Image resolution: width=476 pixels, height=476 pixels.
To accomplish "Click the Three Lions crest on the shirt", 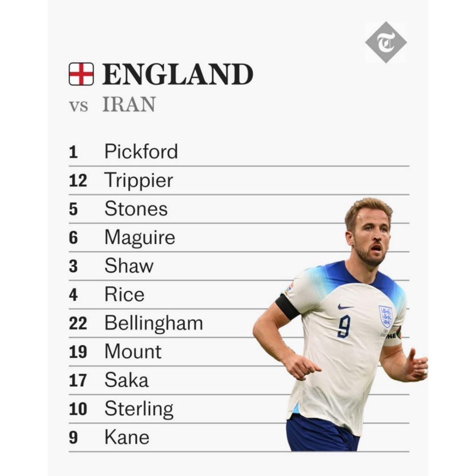I will (x=385, y=316).
